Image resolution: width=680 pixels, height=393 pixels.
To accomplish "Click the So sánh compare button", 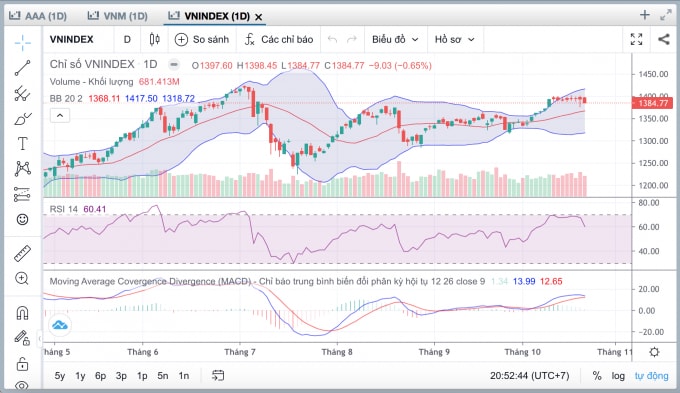I will pos(202,39).
